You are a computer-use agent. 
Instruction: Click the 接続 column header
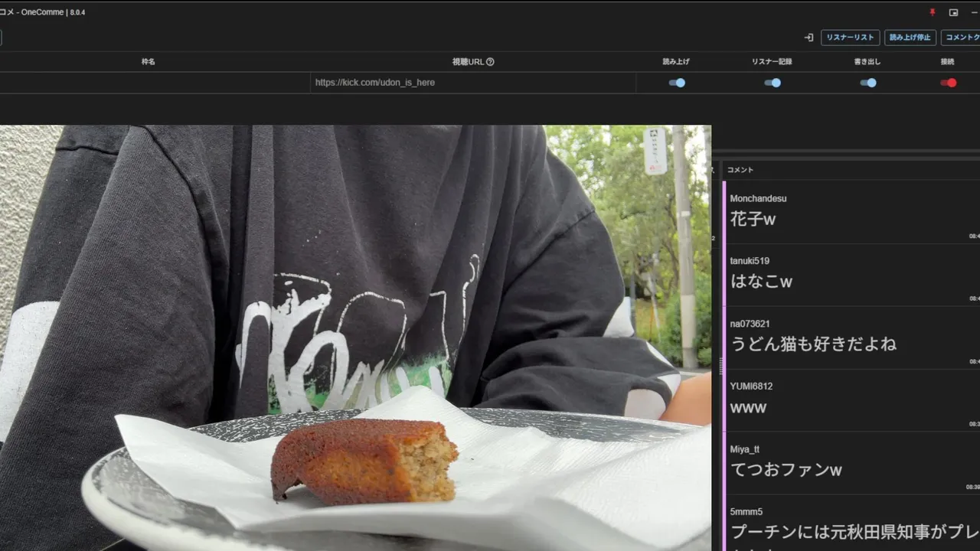coord(948,62)
